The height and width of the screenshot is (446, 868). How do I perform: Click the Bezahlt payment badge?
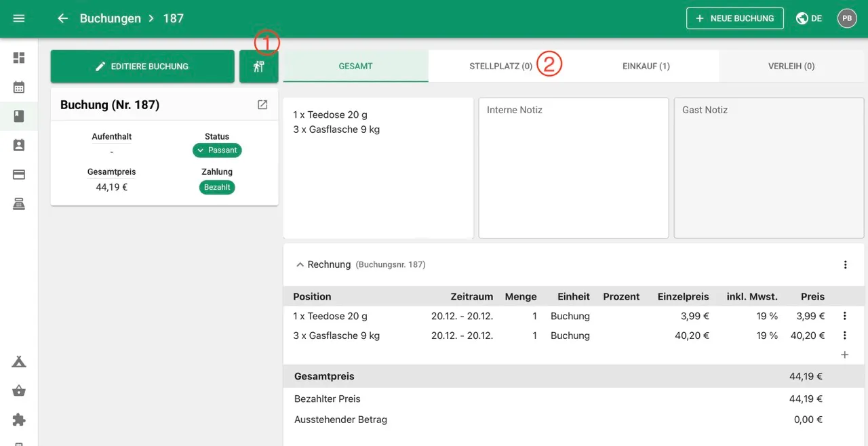point(217,187)
